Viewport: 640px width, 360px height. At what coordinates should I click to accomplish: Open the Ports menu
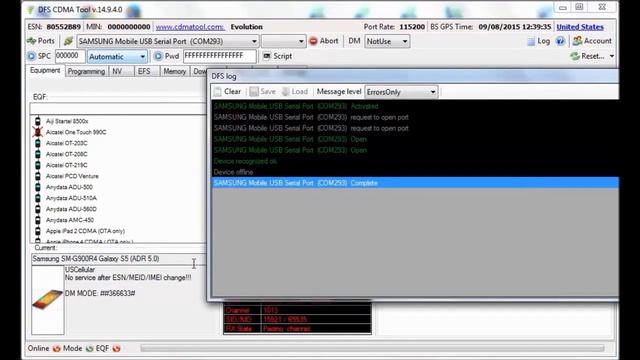pos(41,41)
